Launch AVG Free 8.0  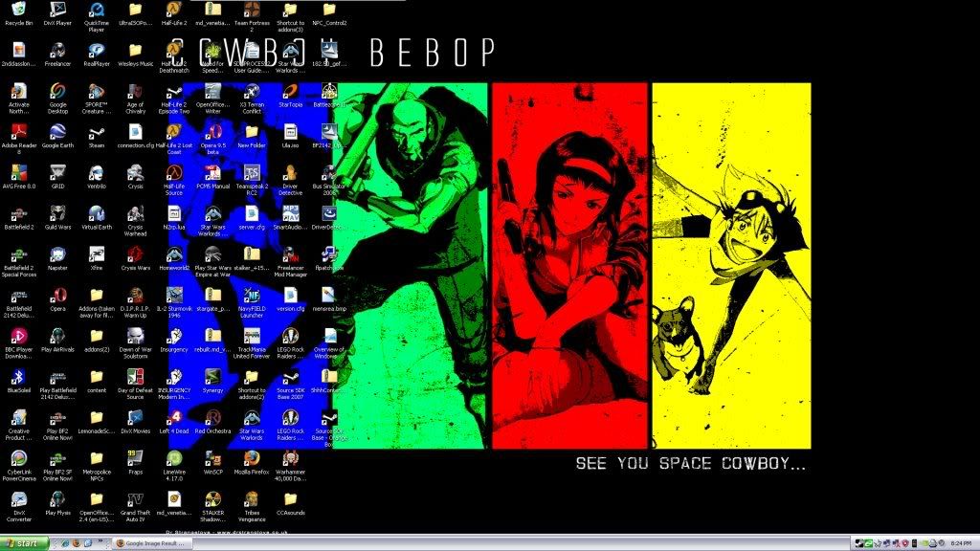(x=19, y=177)
